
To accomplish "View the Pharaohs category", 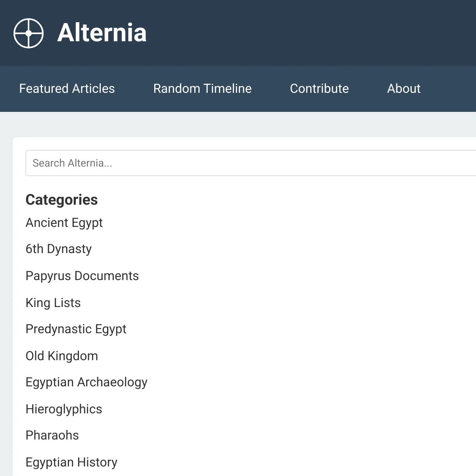I will [52, 436].
